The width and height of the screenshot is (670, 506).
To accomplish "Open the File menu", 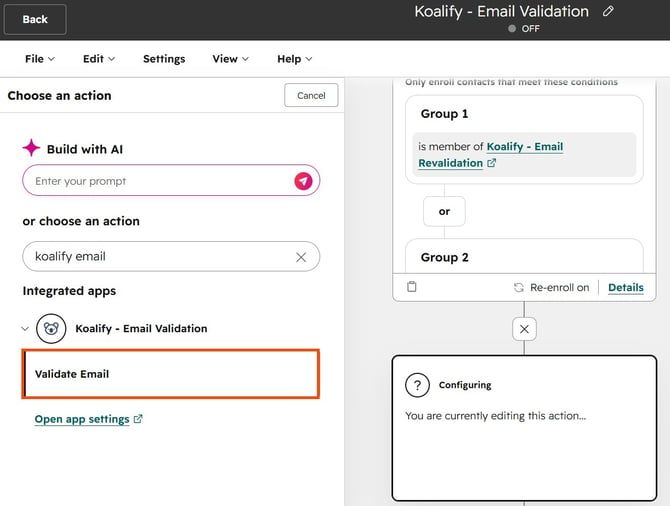I will point(40,59).
